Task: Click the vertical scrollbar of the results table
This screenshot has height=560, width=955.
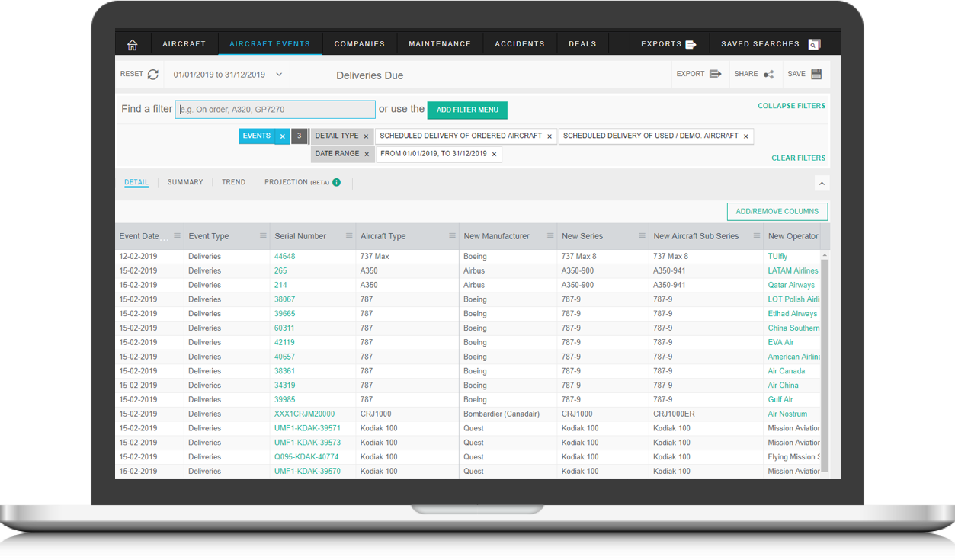Action: click(x=825, y=365)
